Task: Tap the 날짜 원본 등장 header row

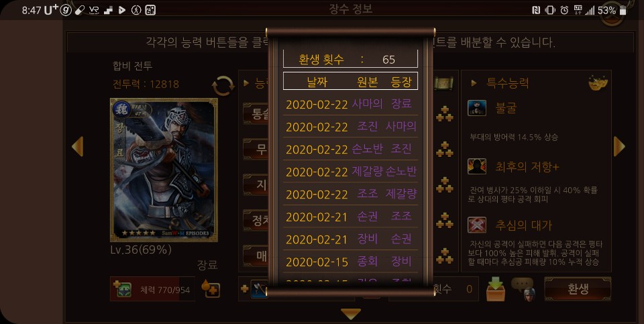Action: (350, 81)
